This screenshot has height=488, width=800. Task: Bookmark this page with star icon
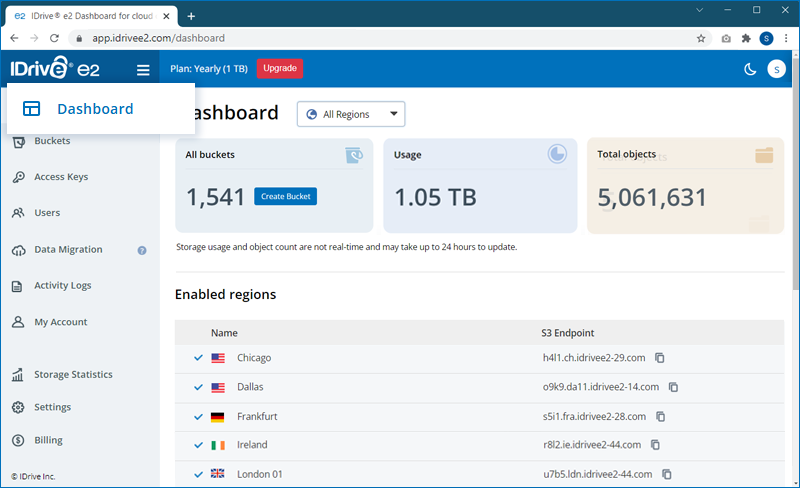pyautogui.click(x=701, y=38)
